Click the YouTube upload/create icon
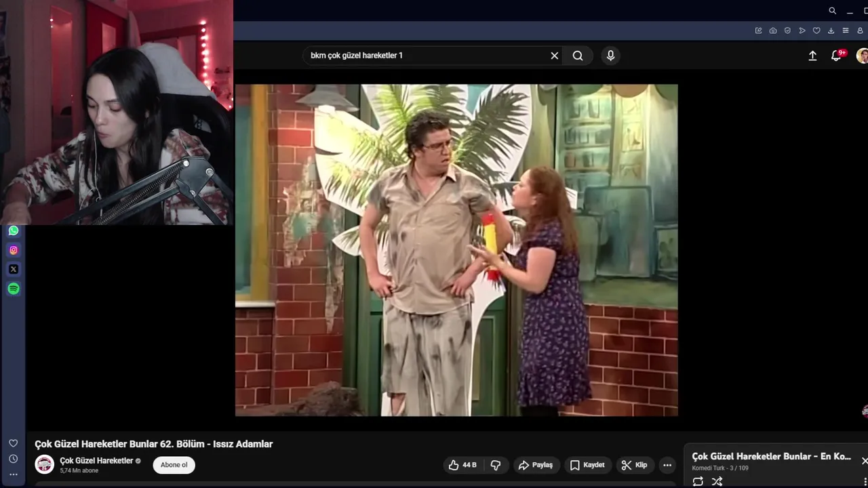Viewport: 868px width, 488px height. [x=812, y=56]
